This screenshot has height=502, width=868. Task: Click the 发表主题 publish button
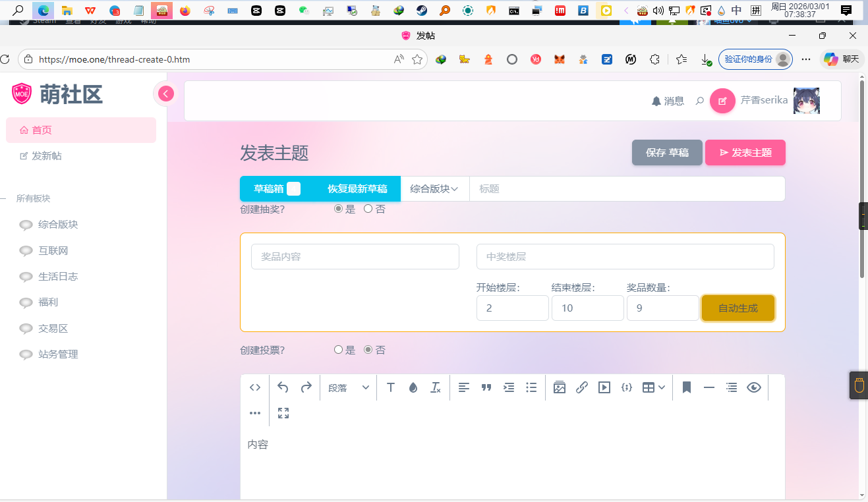pos(745,153)
